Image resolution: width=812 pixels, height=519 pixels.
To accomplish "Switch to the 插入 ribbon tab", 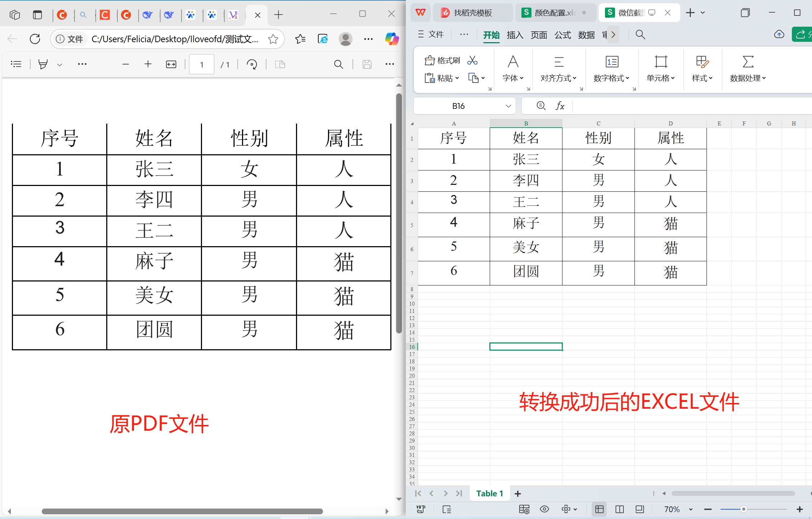I will pos(515,35).
